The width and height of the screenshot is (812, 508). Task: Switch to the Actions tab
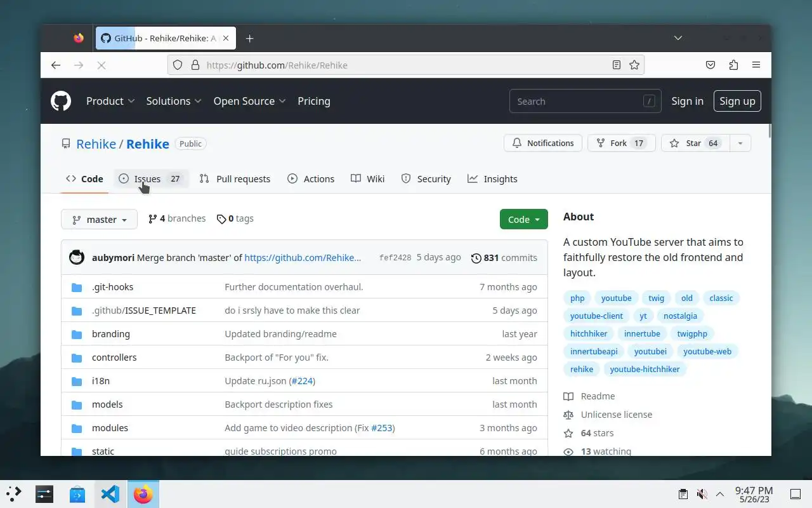(311, 178)
